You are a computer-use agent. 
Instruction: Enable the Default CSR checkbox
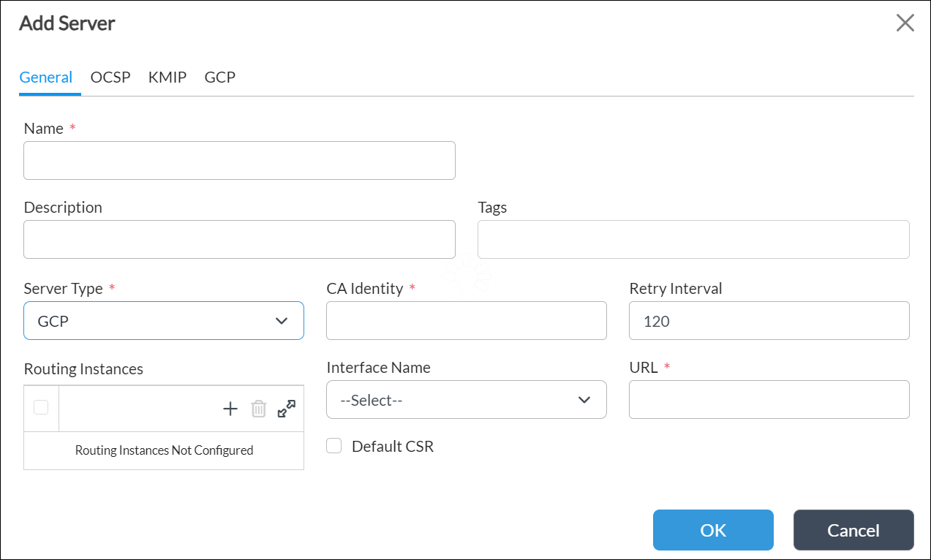333,445
